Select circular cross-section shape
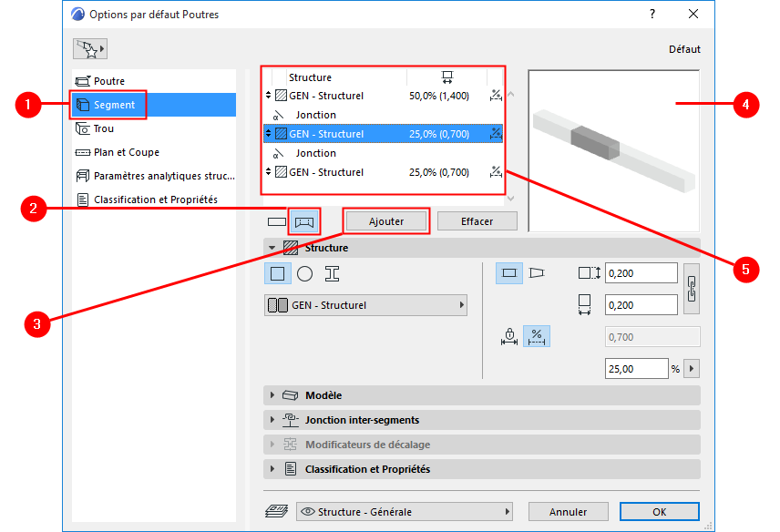This screenshot has height=532, width=780. [x=304, y=273]
